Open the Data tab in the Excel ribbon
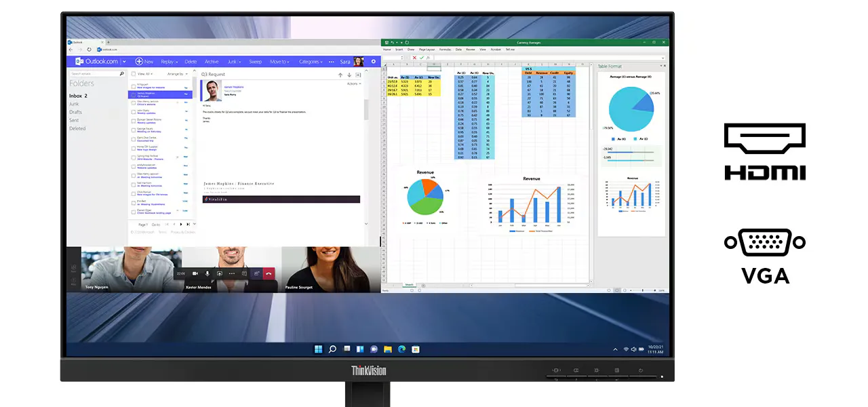868x407 pixels. 458,49
